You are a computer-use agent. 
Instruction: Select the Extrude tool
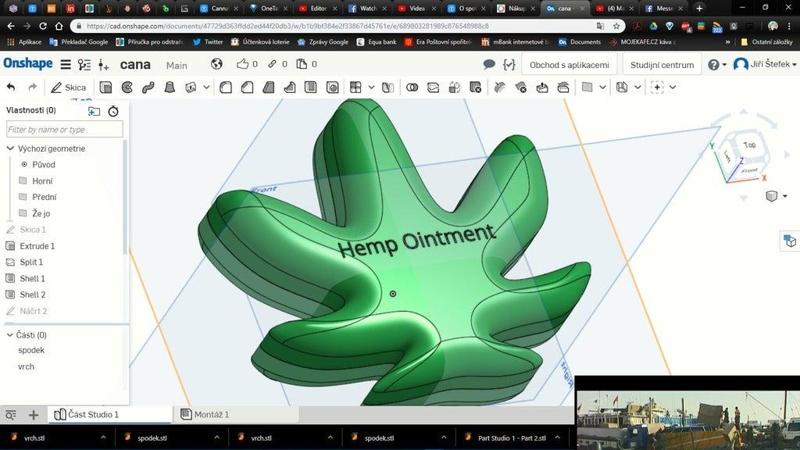[106, 87]
